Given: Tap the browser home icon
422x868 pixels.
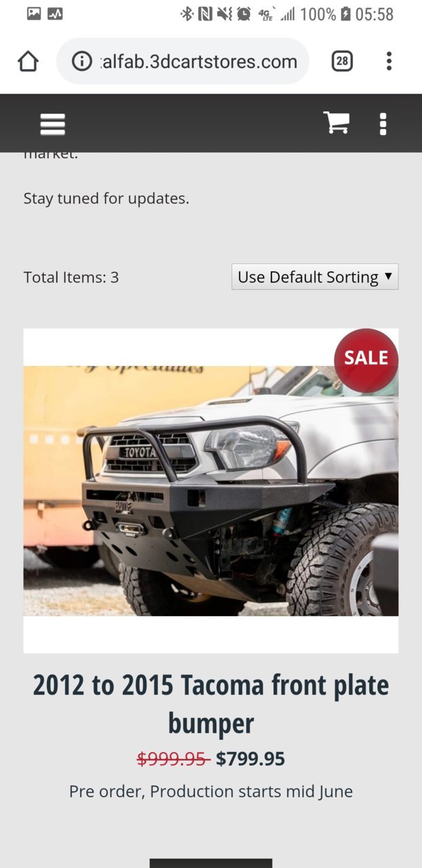Looking at the screenshot, I should [28, 62].
